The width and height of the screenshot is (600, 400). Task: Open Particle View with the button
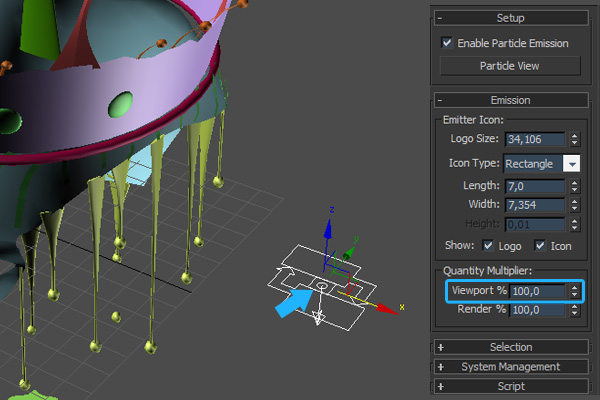click(x=511, y=66)
